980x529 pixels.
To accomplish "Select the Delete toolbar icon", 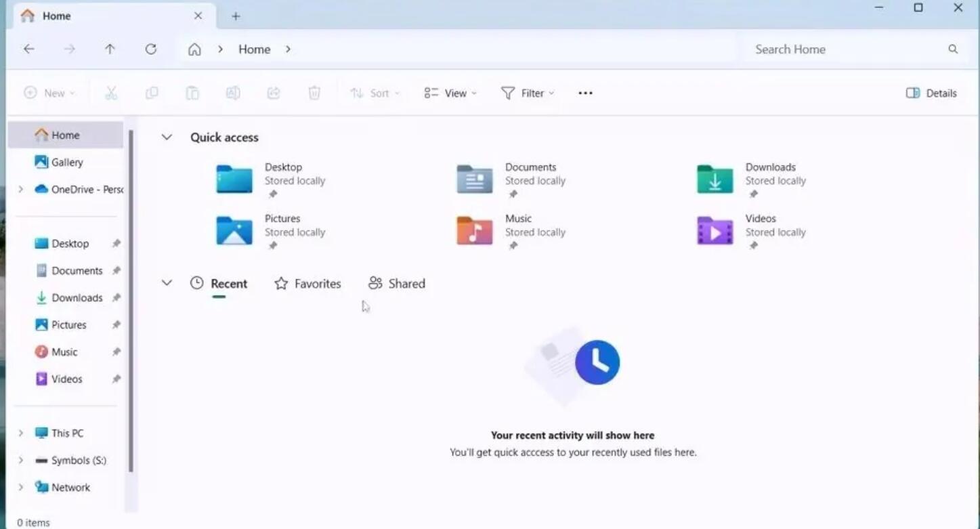I will [314, 93].
